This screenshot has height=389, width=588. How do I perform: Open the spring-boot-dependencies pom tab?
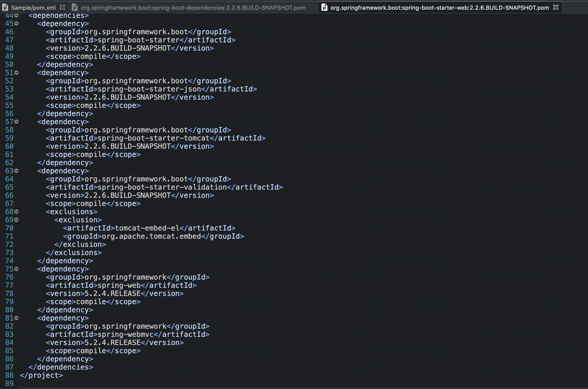(x=193, y=8)
